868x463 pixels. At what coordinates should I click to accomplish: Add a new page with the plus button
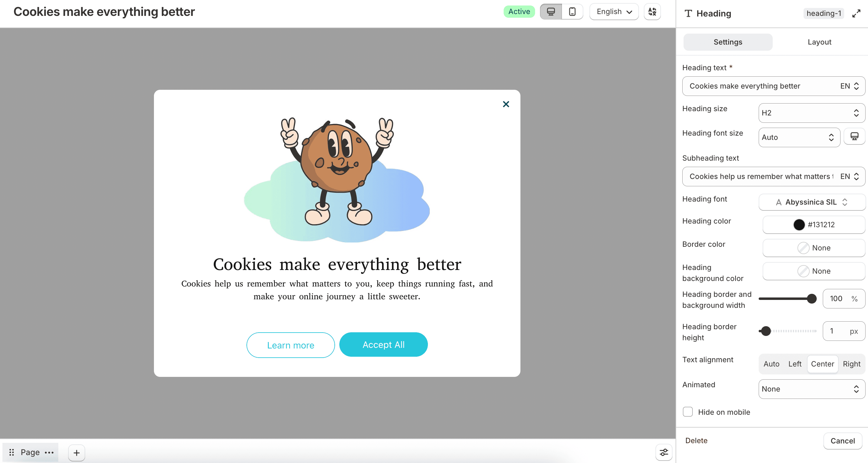[76, 453]
